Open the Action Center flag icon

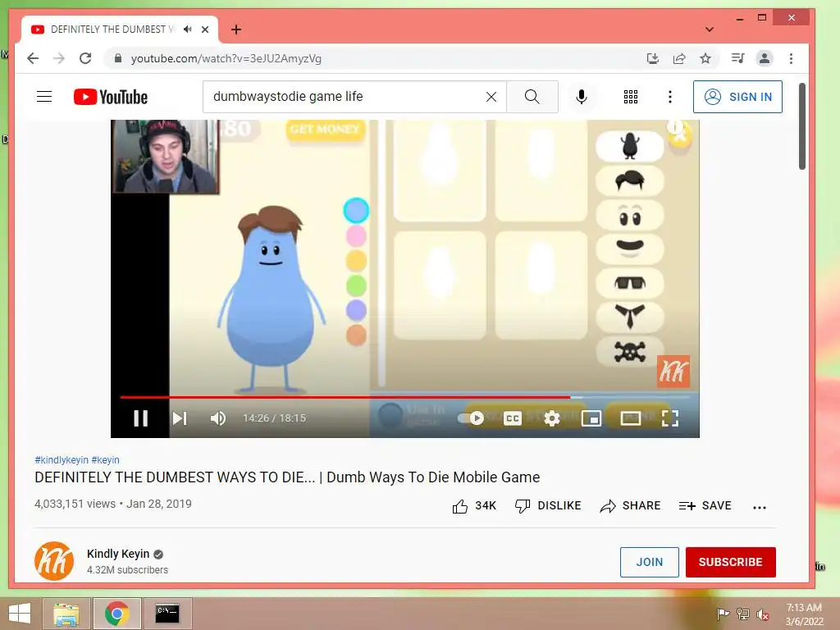pos(723,614)
